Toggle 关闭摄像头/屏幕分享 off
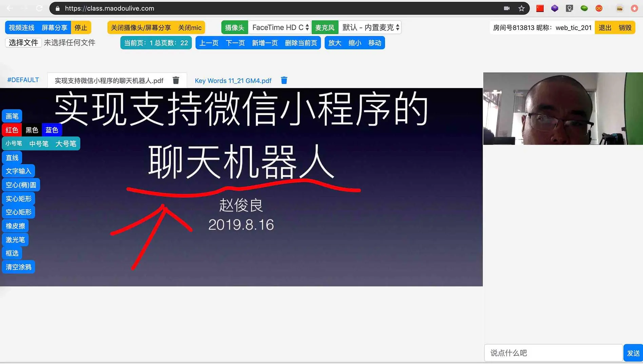Image resolution: width=643 pixels, height=364 pixels. pos(141,27)
